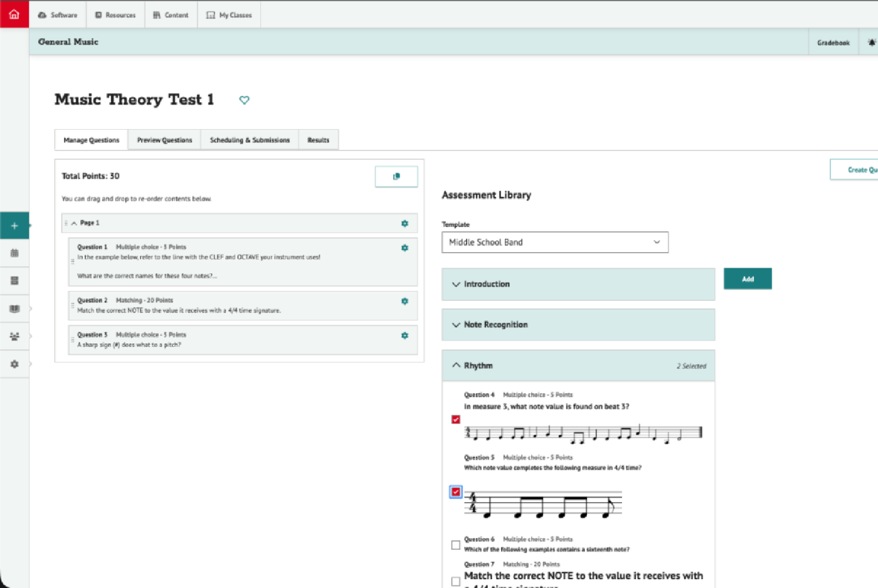Check the box for Question 6
Screen dimensions: 878x588
tap(455, 545)
